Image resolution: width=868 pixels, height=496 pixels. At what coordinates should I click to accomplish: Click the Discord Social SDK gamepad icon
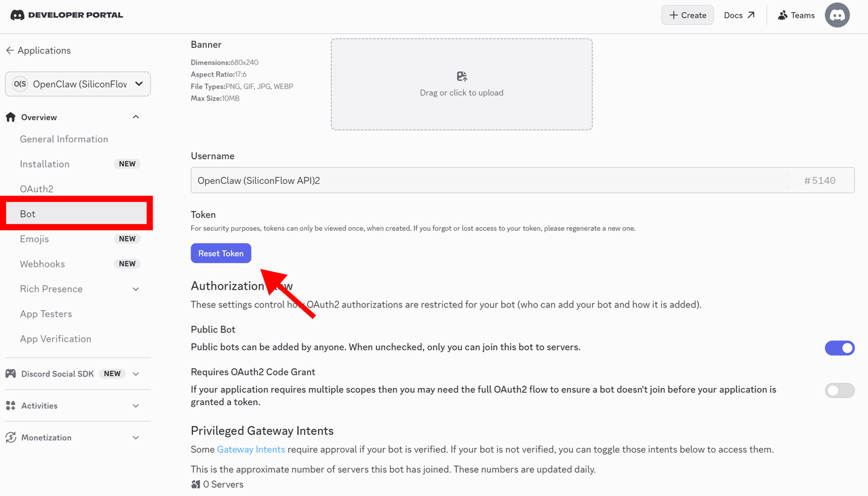pos(11,374)
